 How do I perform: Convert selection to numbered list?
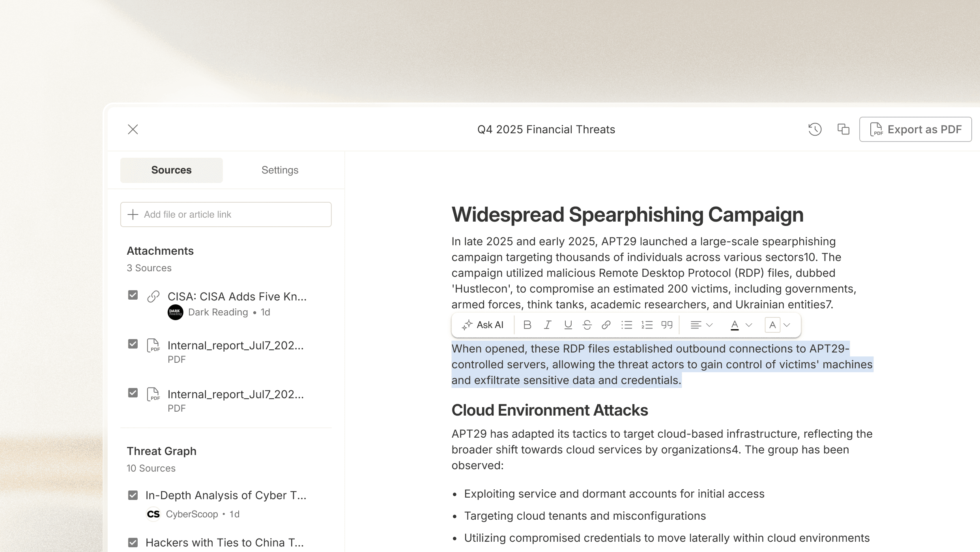point(647,325)
